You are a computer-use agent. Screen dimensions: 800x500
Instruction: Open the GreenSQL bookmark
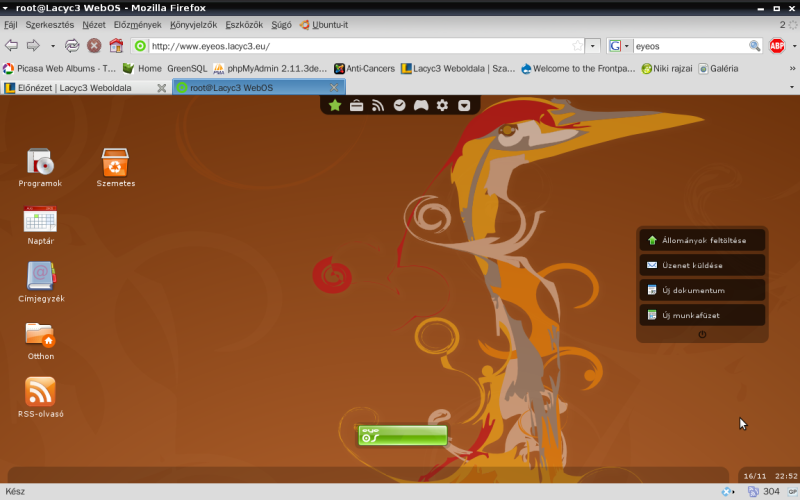187,68
